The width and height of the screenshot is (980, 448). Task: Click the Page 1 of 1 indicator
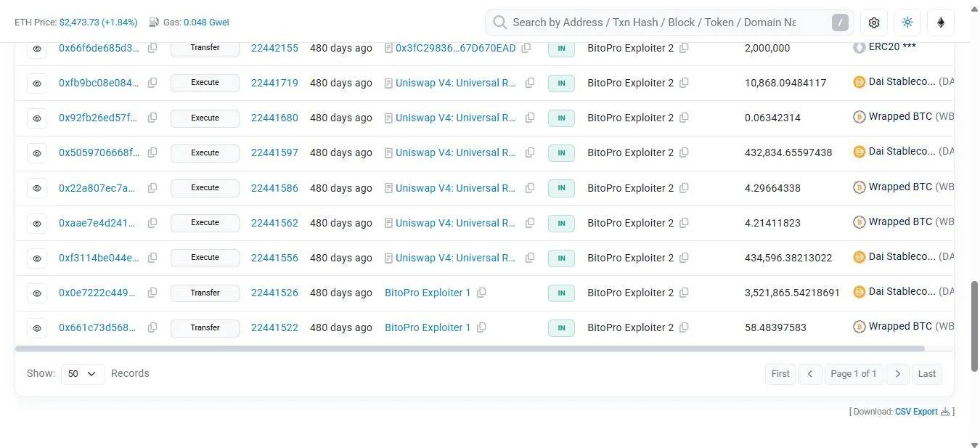[x=854, y=374]
